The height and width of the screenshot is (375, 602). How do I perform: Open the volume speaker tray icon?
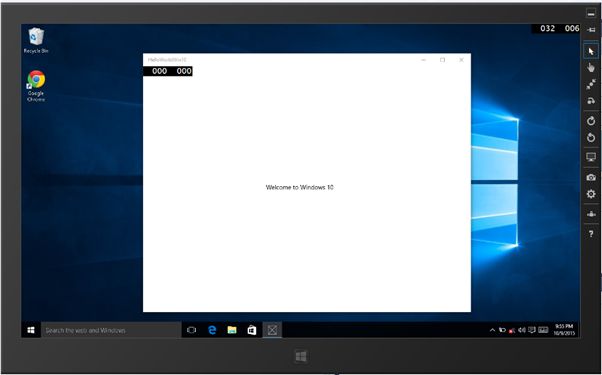[522, 330]
